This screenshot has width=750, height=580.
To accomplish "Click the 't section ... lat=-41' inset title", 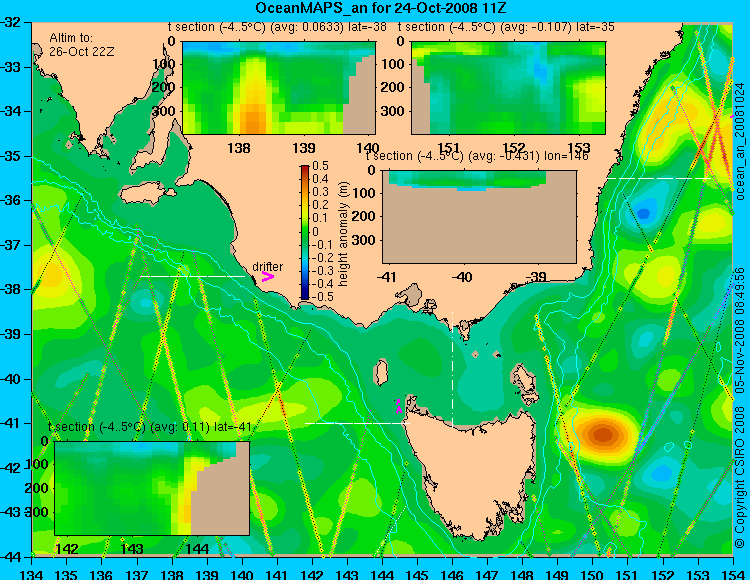I will (150, 427).
